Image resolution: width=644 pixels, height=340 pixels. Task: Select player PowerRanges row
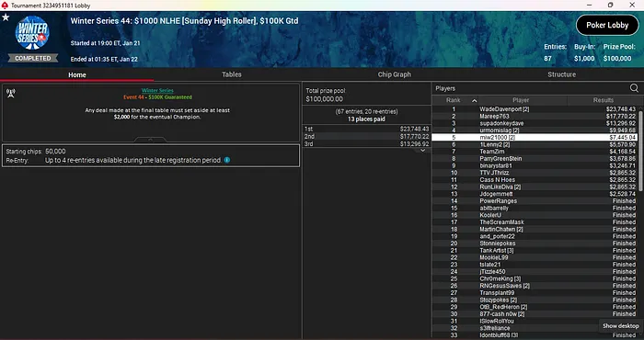click(x=535, y=201)
